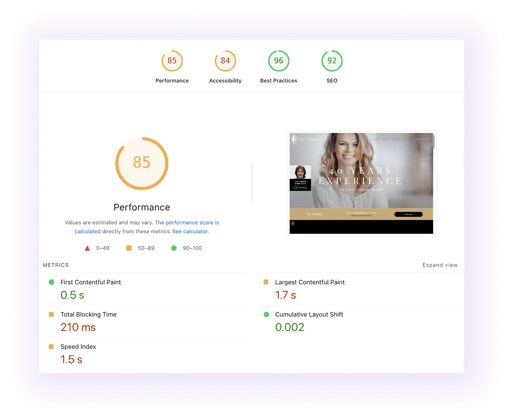This screenshot has height=420, width=511.
Task: Click the METRICS section heading
Action: pyautogui.click(x=55, y=265)
